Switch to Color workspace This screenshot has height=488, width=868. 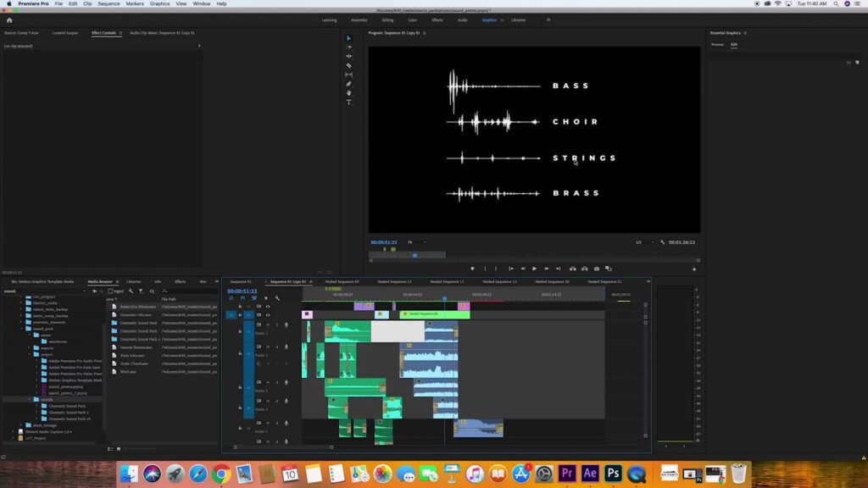pyautogui.click(x=413, y=20)
